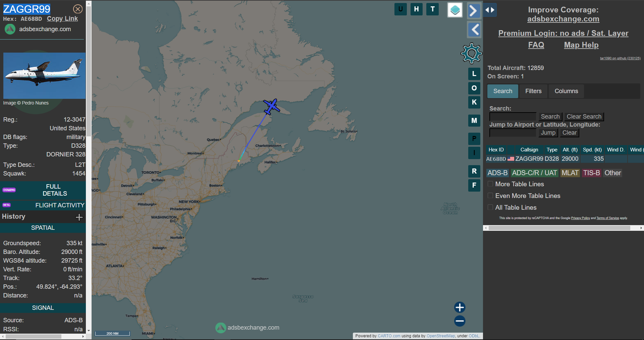Click the left chevron sidebar button
This screenshot has width=644, height=340.
474,30
